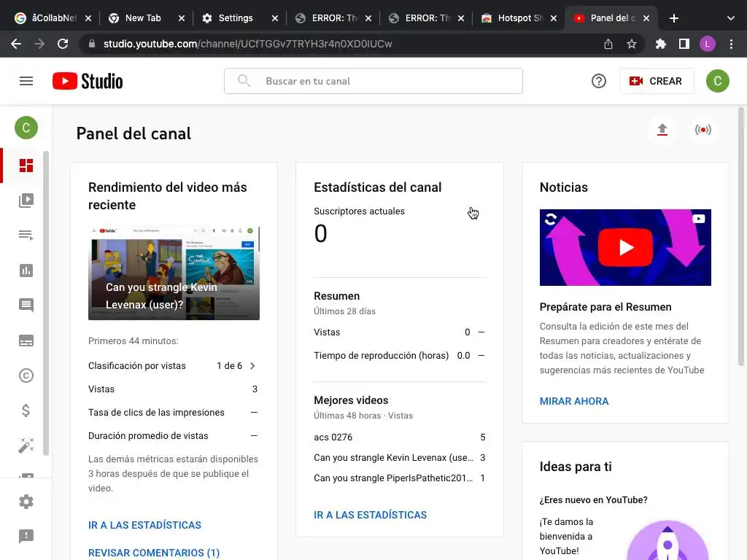Image resolution: width=747 pixels, height=560 pixels.
Task: Open the Copyright icon in sidebar
Action: point(26,376)
